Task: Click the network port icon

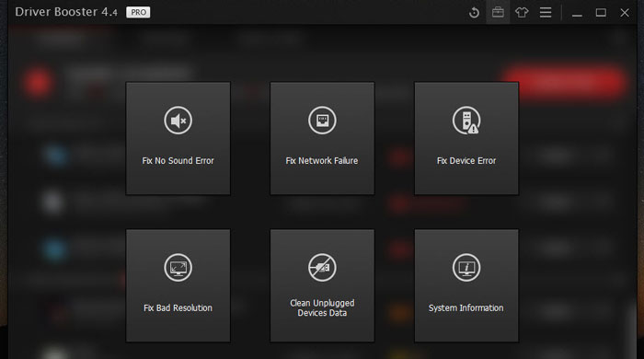Action: [x=322, y=121]
